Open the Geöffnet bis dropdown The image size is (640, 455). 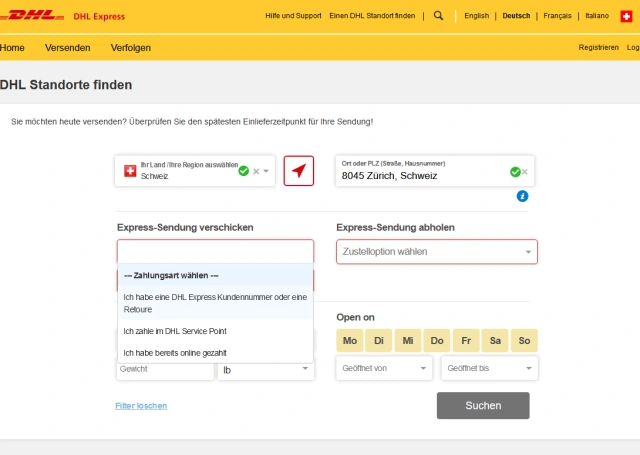[491, 368]
